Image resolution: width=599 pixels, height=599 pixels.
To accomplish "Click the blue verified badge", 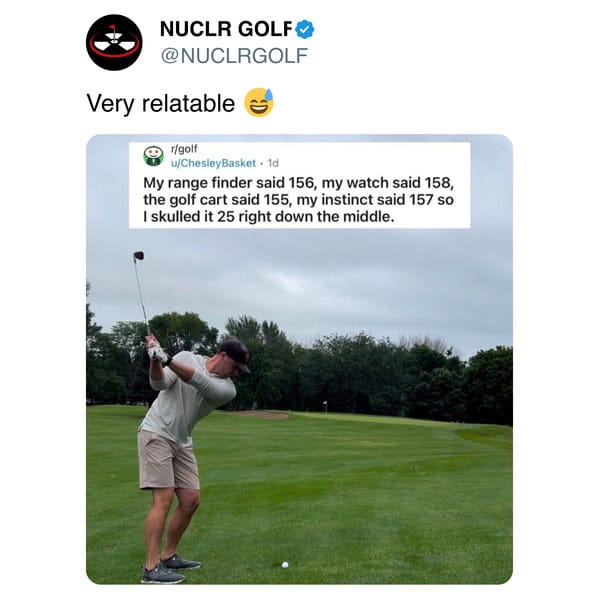I will tap(305, 29).
